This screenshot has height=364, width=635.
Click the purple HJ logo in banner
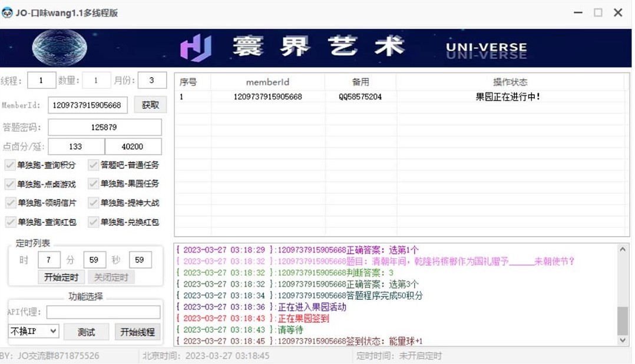tap(196, 48)
